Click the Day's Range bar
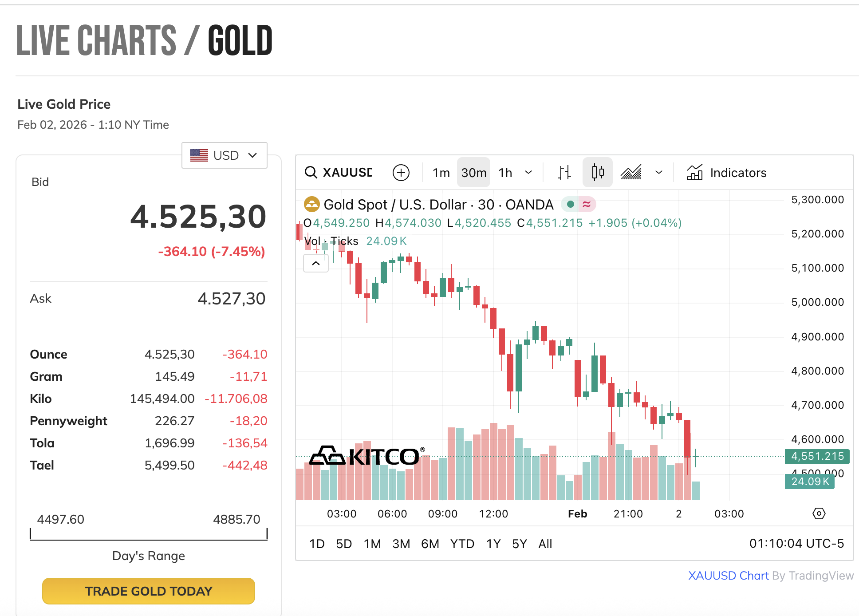The height and width of the screenshot is (616, 859). tap(148, 535)
